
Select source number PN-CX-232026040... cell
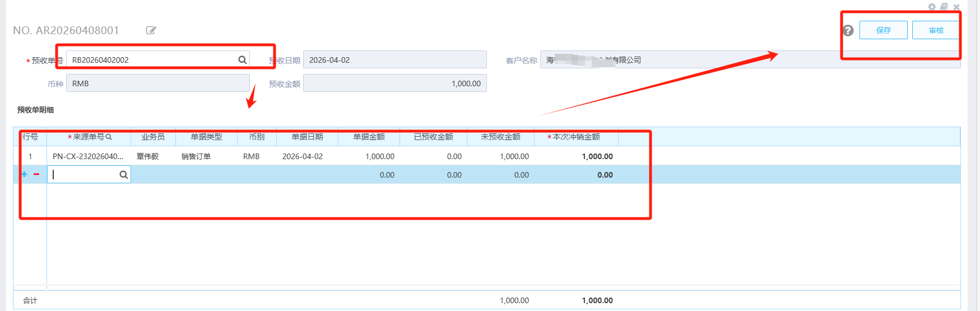click(x=89, y=156)
